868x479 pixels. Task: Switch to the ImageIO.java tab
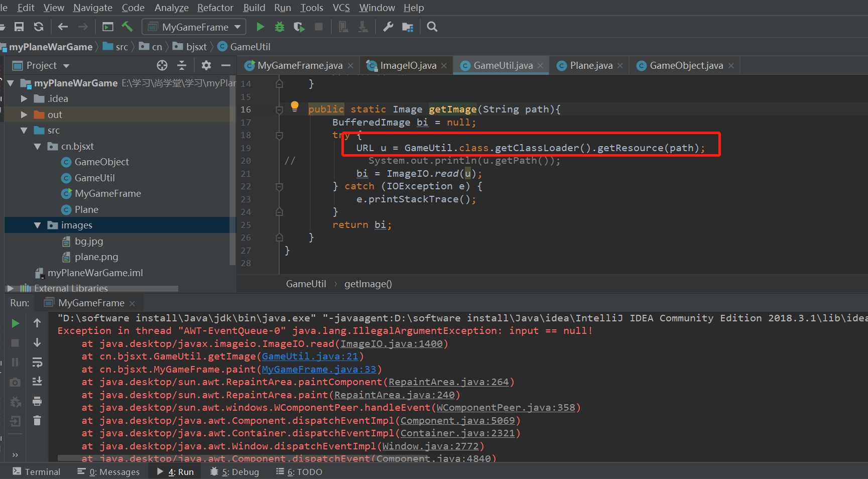[x=407, y=66]
